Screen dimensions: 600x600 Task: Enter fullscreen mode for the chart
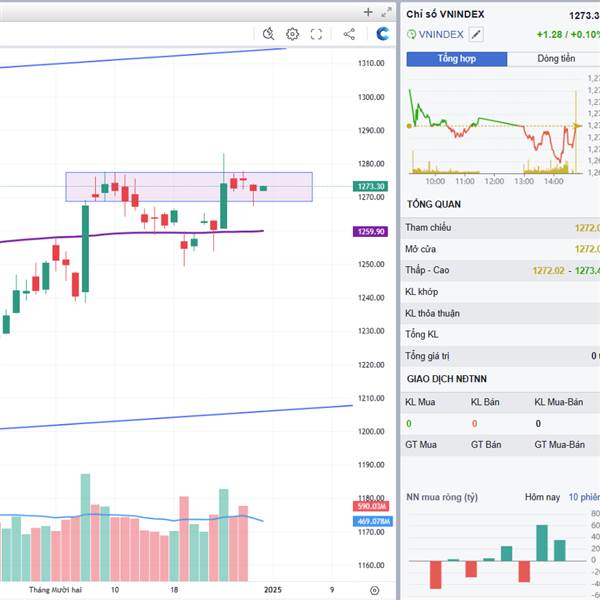[316, 34]
